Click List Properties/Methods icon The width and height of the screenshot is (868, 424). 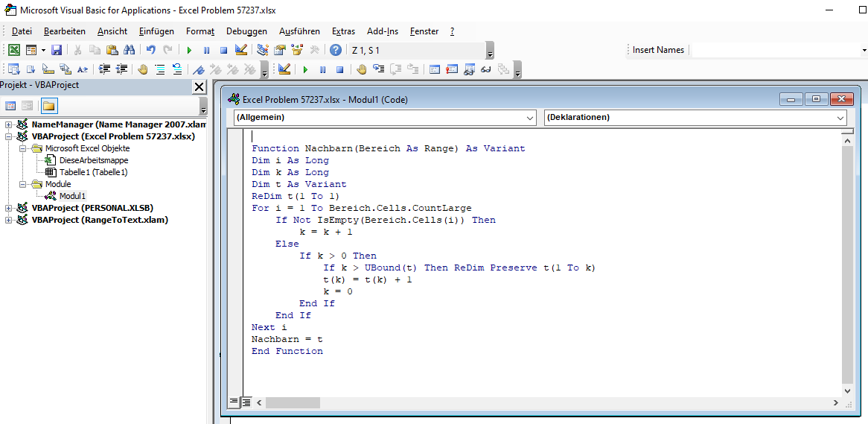coord(14,70)
